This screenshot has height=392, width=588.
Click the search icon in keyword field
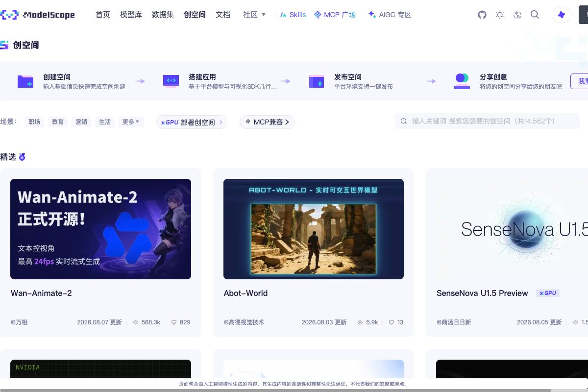tap(404, 121)
